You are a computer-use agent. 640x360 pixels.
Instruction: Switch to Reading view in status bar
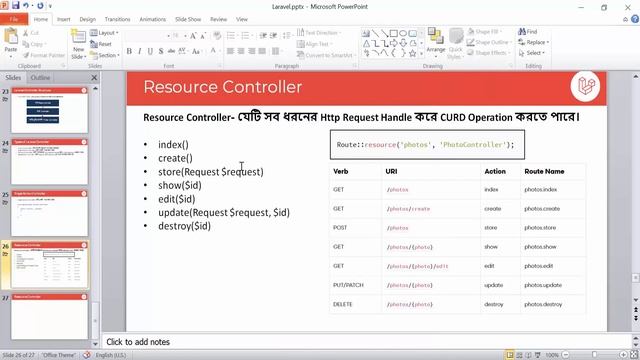click(x=528, y=355)
